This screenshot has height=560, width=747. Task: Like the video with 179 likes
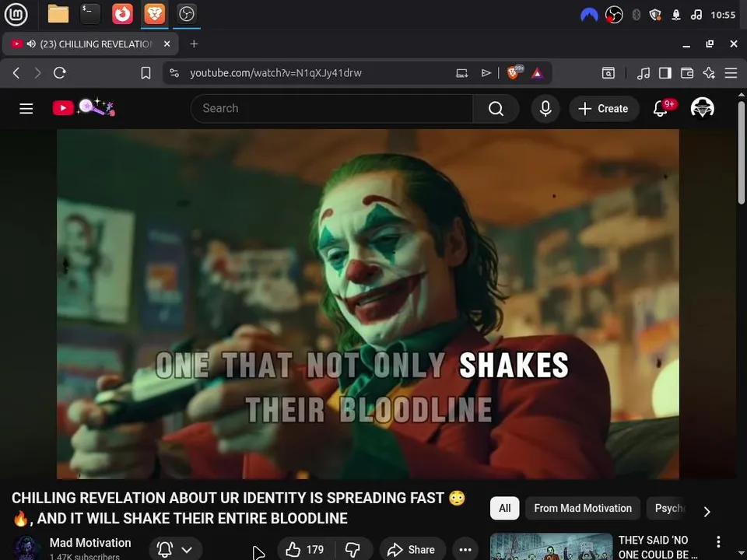(305, 550)
